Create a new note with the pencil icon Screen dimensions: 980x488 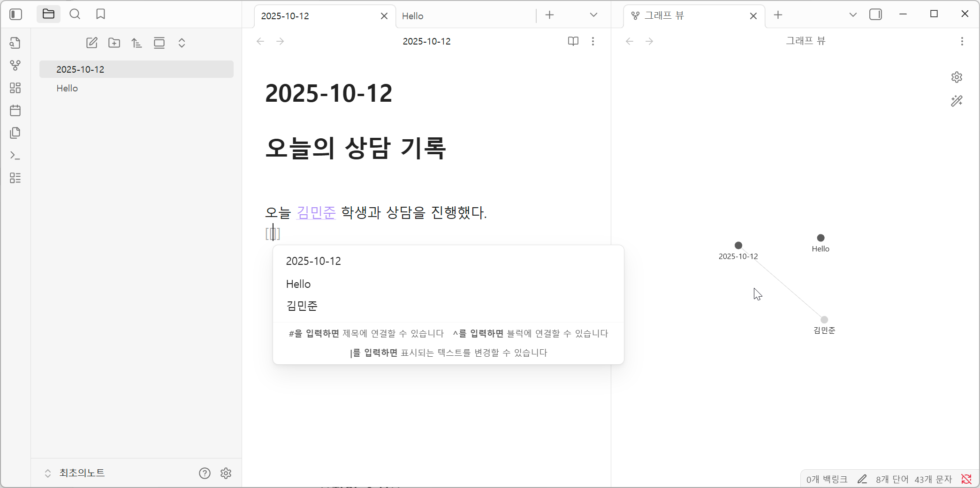point(92,43)
